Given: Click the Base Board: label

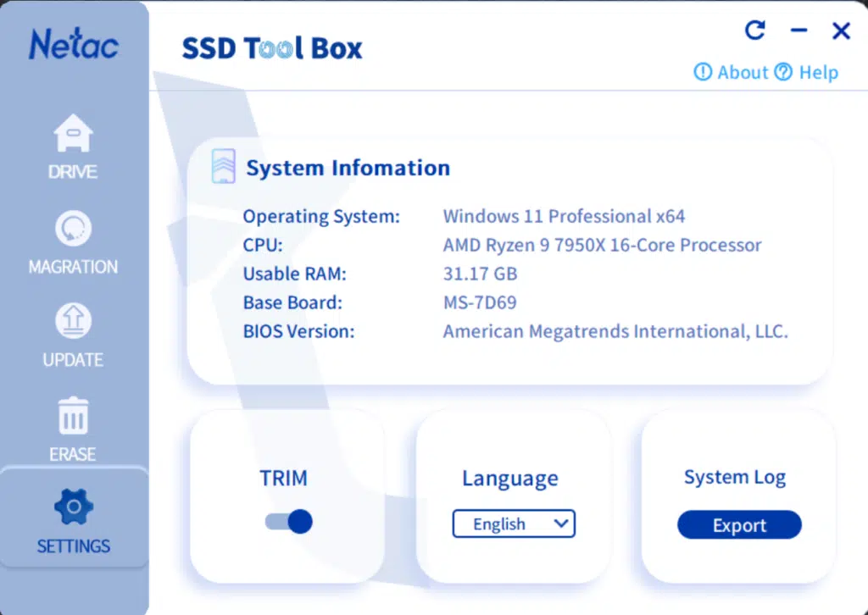Looking at the screenshot, I should [x=292, y=302].
